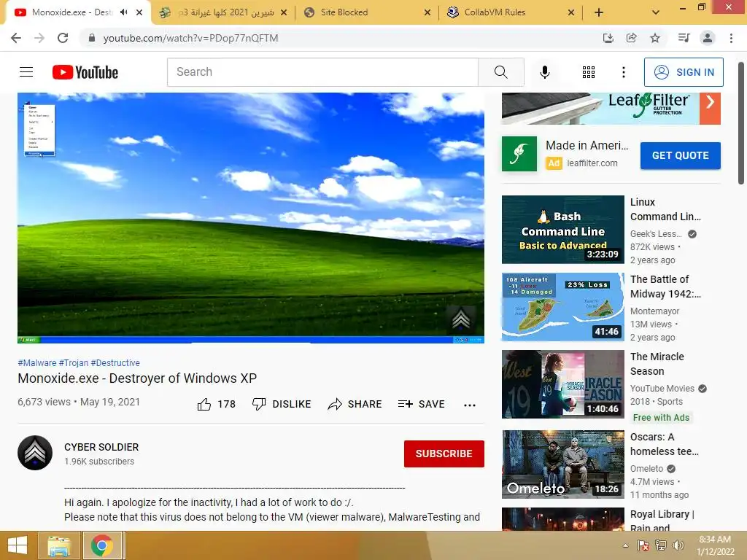The height and width of the screenshot is (560, 747).
Task: Start voice search with microphone icon
Action: (544, 72)
